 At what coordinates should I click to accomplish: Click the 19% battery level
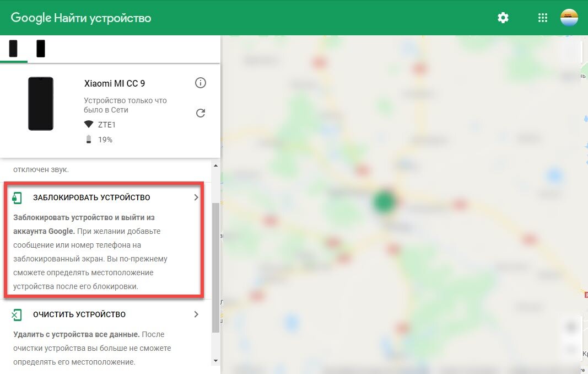coord(105,140)
